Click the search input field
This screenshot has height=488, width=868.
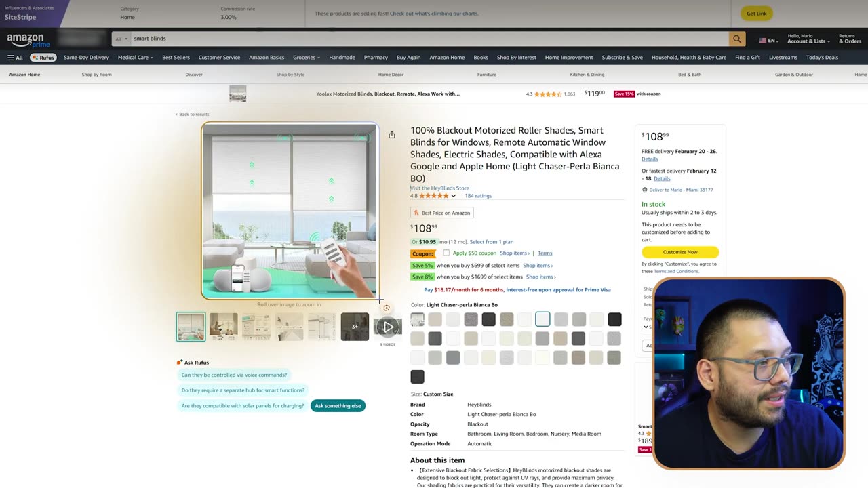(429, 39)
